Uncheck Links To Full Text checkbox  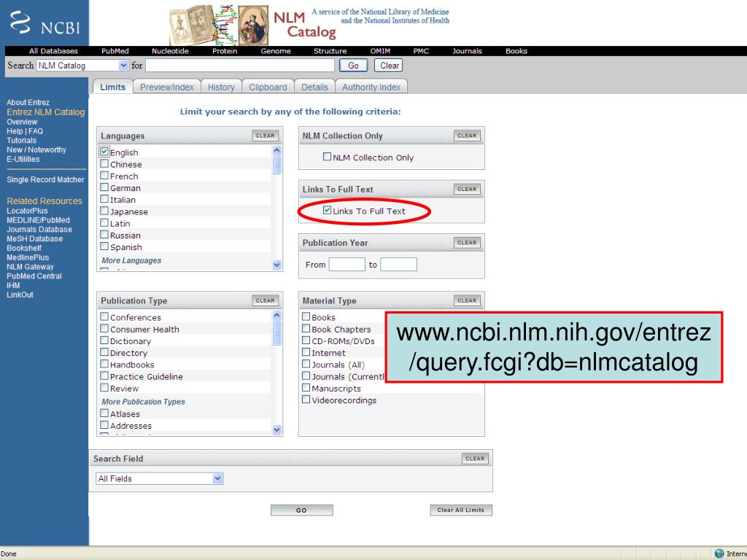point(327,210)
